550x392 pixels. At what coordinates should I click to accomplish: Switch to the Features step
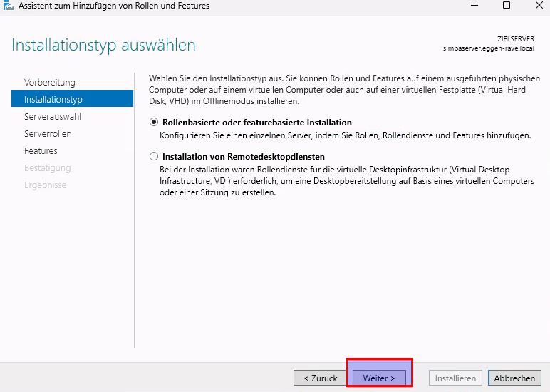point(41,150)
